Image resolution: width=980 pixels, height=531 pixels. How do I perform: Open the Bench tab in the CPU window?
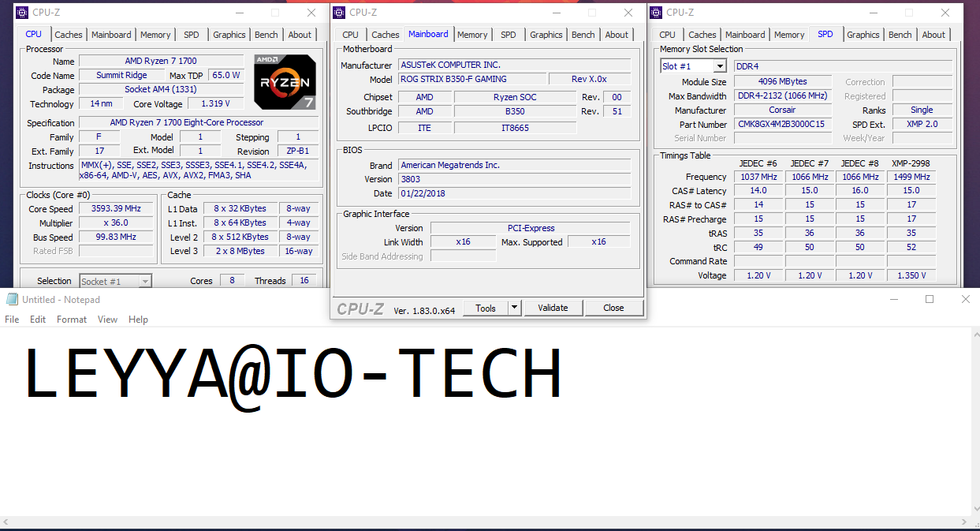(266, 35)
